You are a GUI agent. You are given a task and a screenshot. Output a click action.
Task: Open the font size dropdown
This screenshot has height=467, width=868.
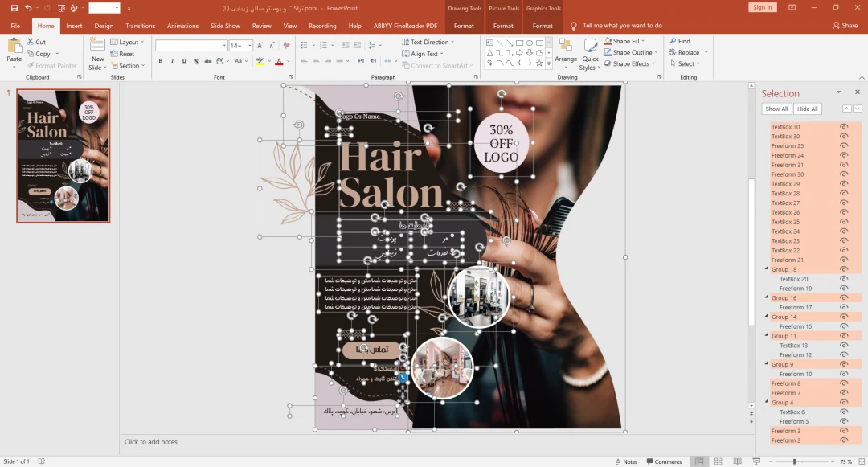pyautogui.click(x=247, y=46)
